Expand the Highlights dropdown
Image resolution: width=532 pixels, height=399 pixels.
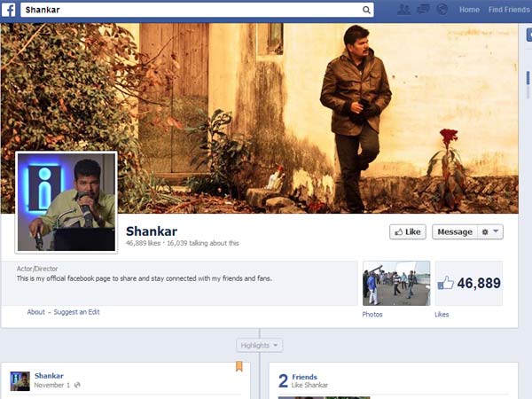(259, 345)
